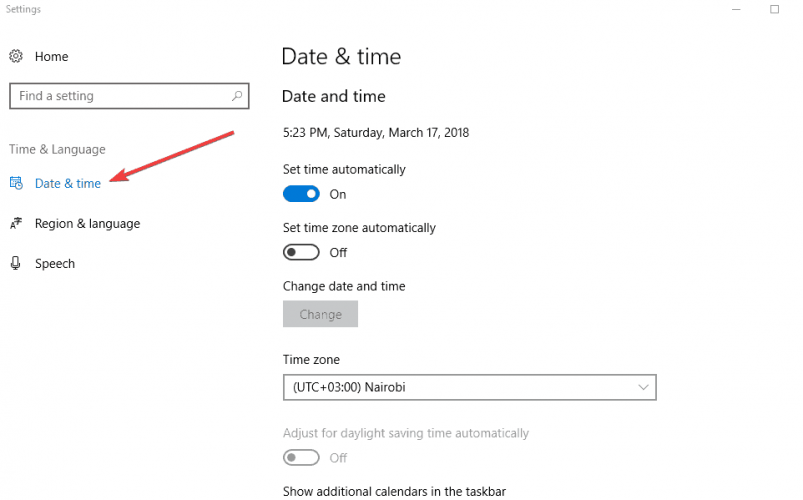Screen dimensions: 803x500
Task: Select Date & time in sidebar
Action: coord(68,183)
